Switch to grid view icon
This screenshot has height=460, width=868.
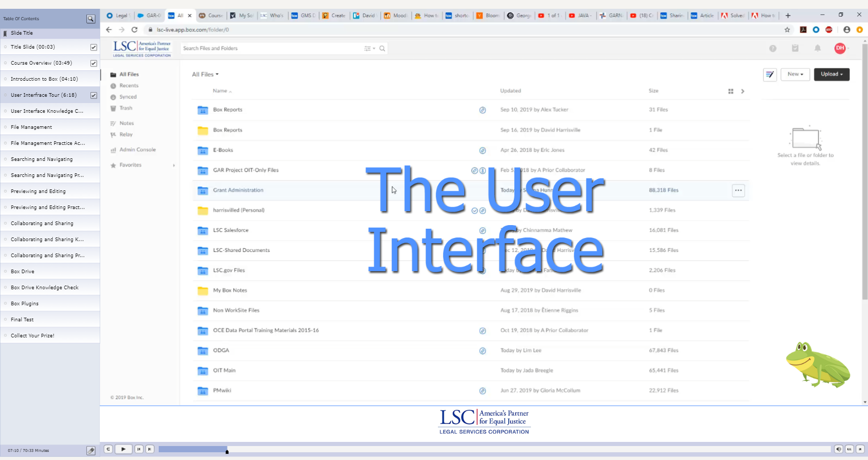pyautogui.click(x=730, y=92)
